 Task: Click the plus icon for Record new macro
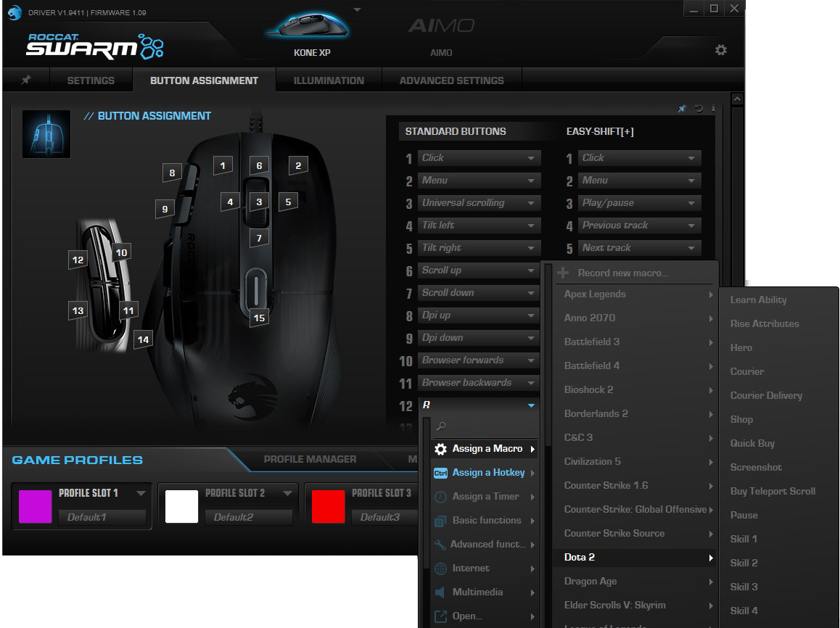563,273
